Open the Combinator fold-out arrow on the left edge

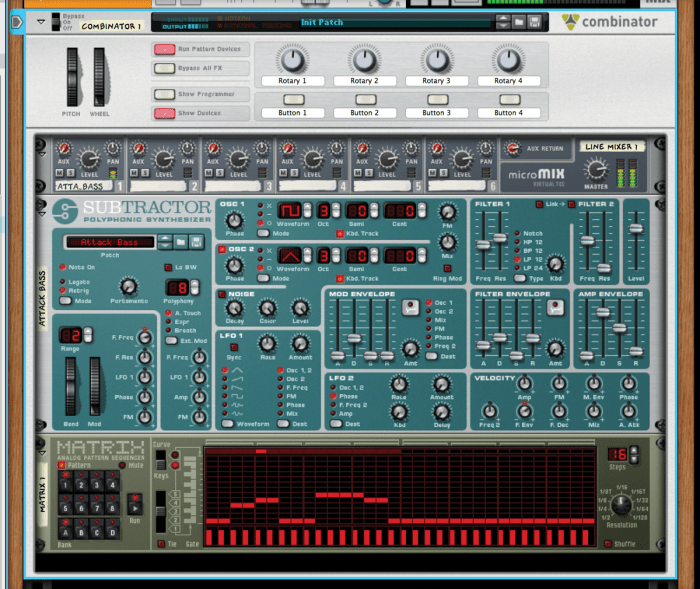click(x=17, y=21)
